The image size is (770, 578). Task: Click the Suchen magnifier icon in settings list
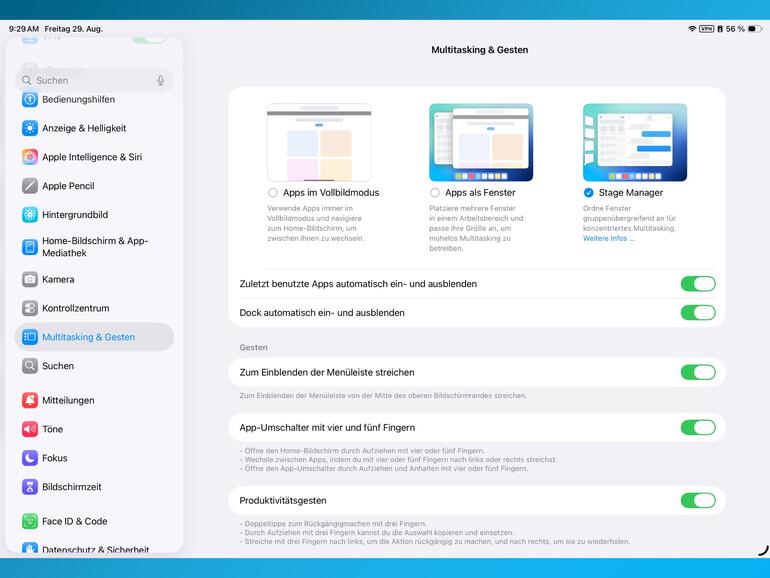point(30,366)
